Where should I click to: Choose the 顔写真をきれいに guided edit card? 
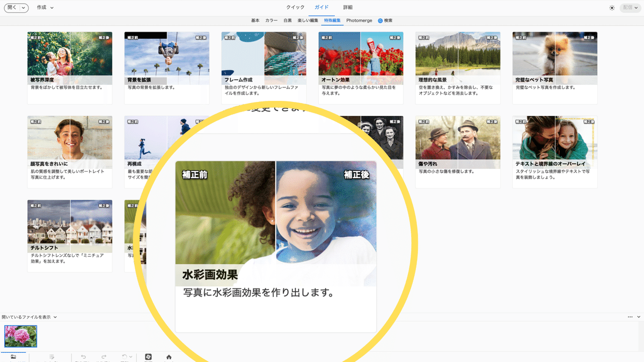point(70,152)
